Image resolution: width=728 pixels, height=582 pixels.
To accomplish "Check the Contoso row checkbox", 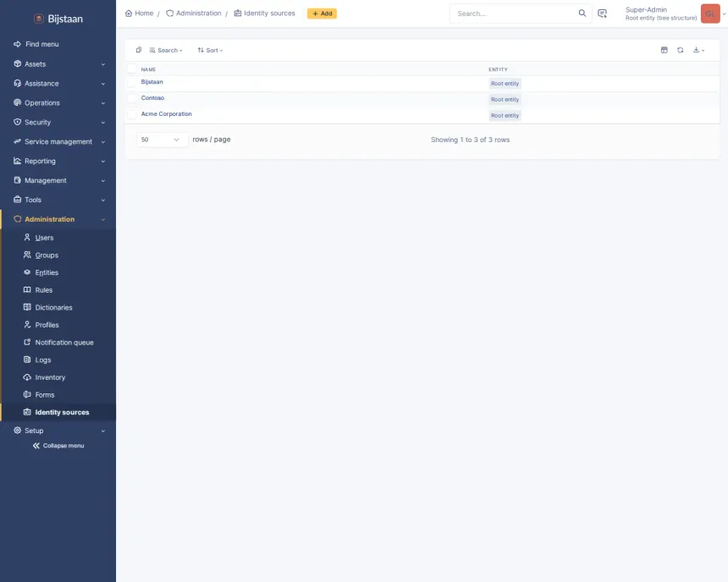I will point(132,98).
